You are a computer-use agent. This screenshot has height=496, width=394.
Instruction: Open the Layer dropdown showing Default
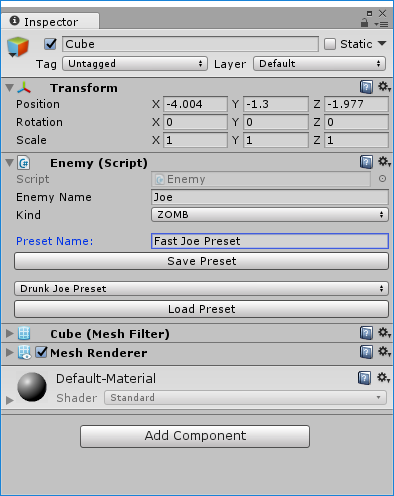point(319,64)
